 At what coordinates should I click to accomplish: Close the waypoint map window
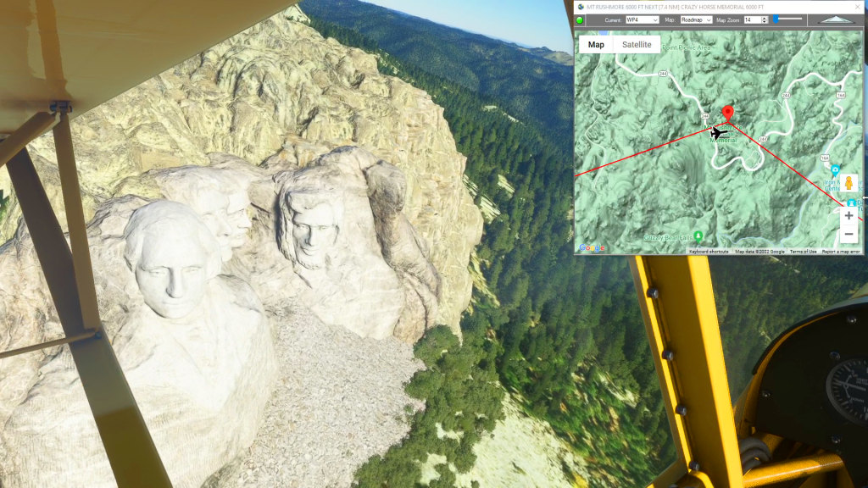click(856, 7)
